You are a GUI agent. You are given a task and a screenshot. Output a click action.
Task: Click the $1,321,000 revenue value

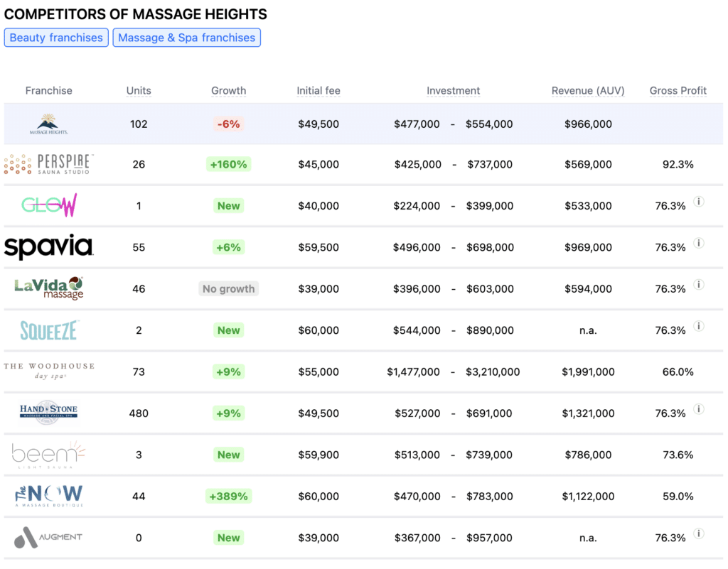tap(588, 413)
